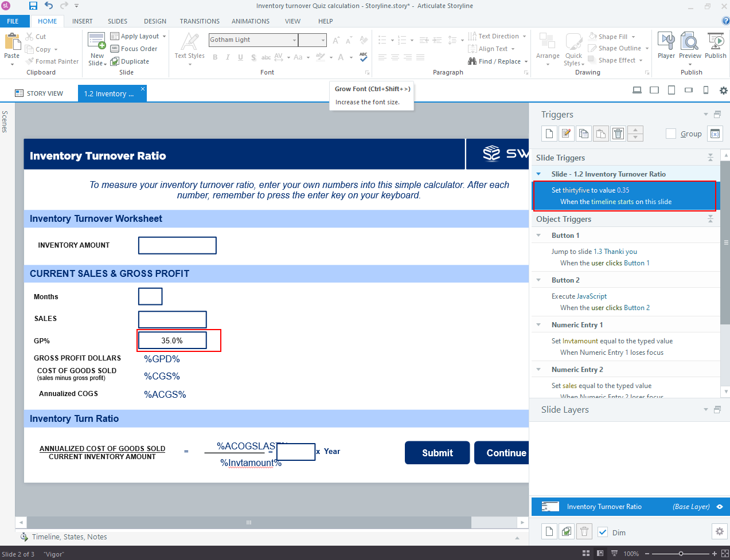
Task: Collapse the Slide 1.2 trigger group
Action: coord(538,174)
